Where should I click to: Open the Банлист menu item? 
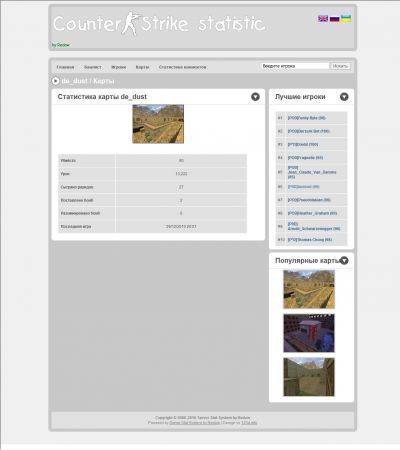click(93, 67)
